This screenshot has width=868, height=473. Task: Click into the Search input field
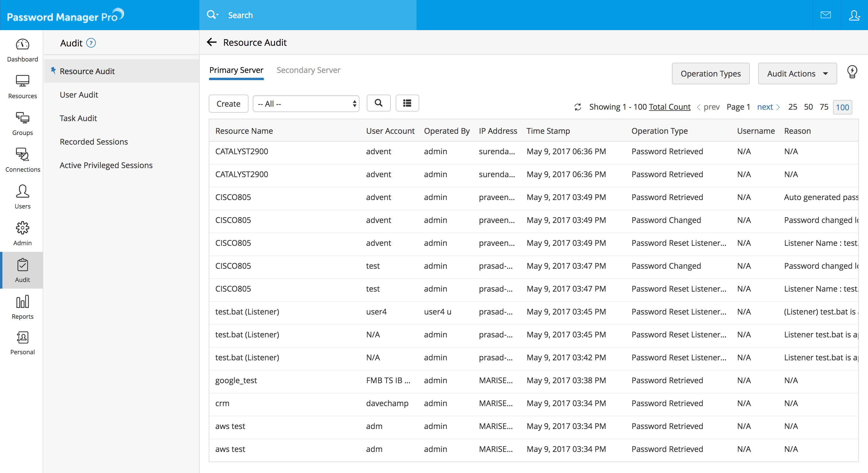(317, 15)
